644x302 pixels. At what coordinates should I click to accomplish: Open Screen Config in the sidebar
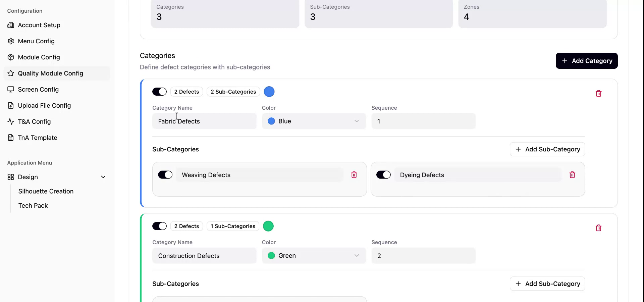click(38, 90)
